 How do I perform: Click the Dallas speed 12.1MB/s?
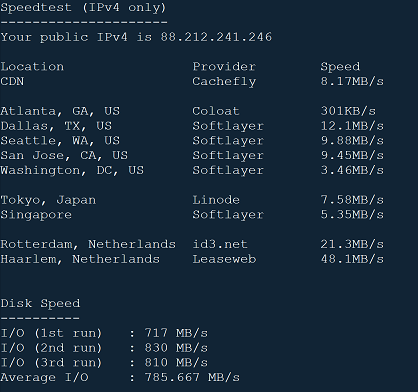(x=352, y=126)
